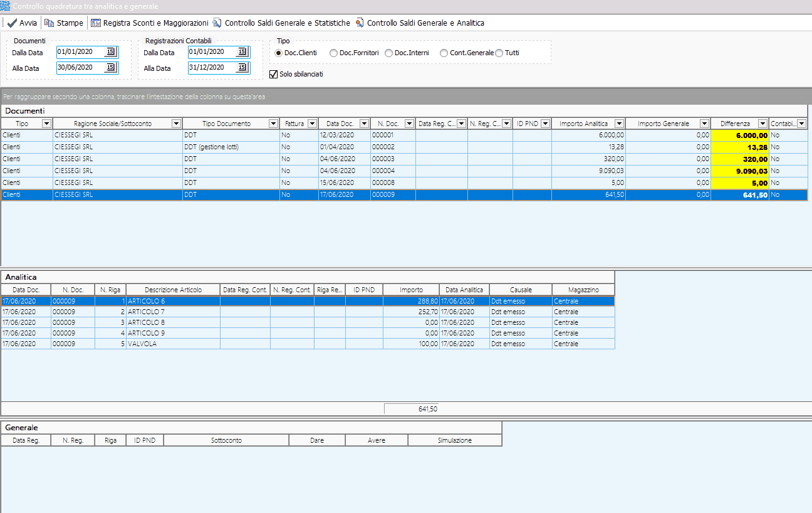
Task: Click difference cell 9.090,03
Action: [740, 171]
